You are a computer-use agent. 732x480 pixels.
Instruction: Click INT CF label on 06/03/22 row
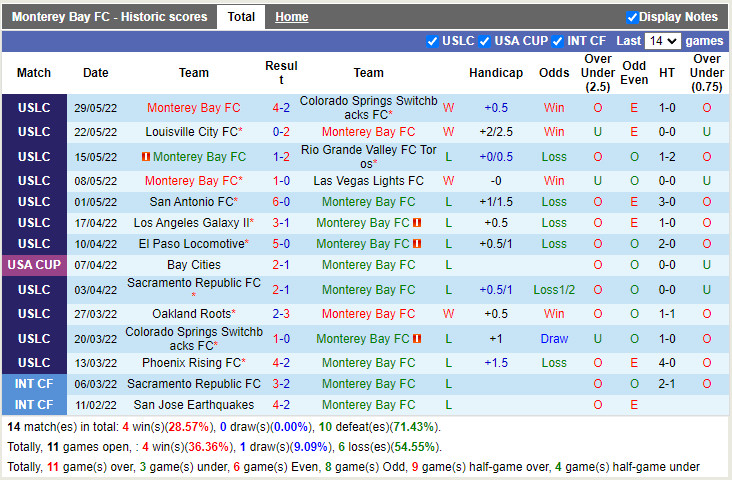click(x=34, y=384)
